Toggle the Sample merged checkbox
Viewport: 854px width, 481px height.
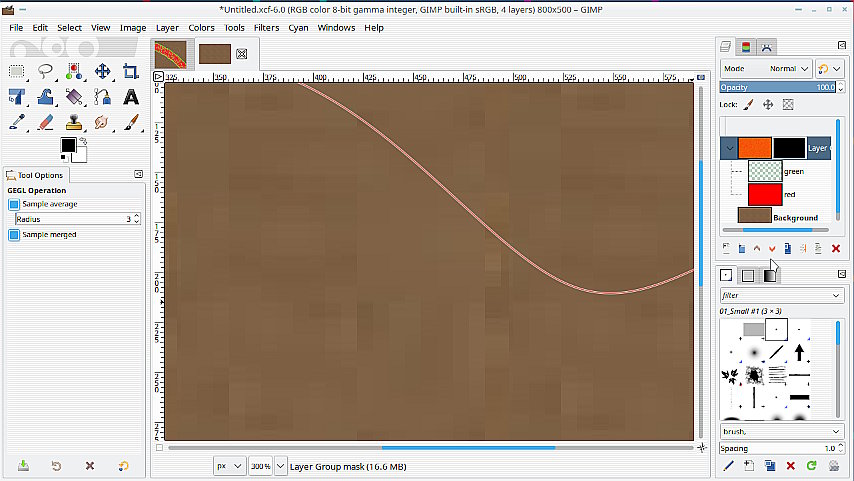14,235
